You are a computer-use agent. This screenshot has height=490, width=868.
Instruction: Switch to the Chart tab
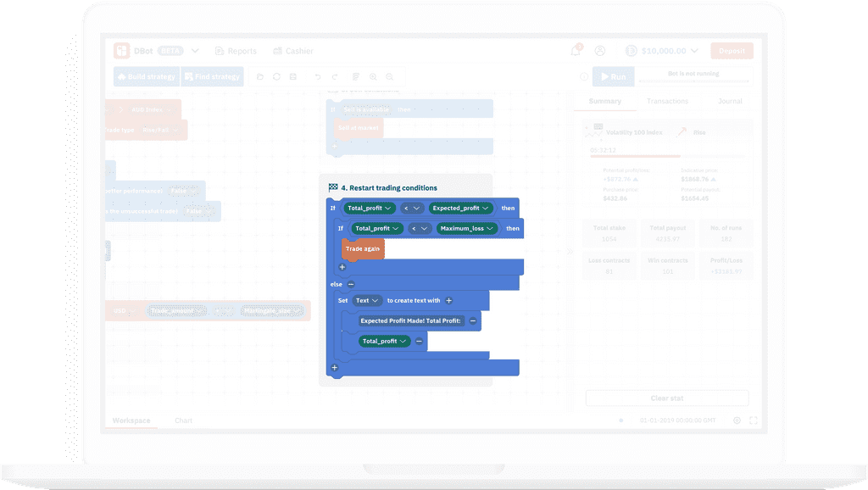tap(183, 420)
